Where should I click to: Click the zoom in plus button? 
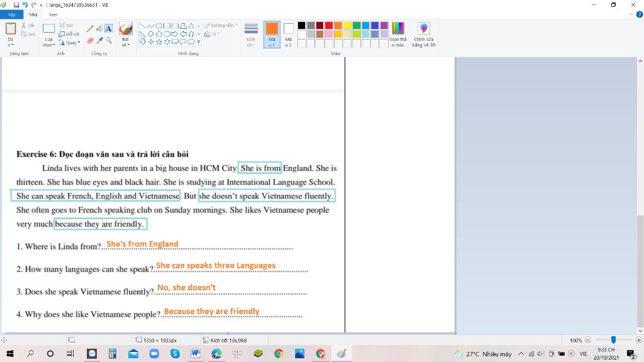(639, 340)
